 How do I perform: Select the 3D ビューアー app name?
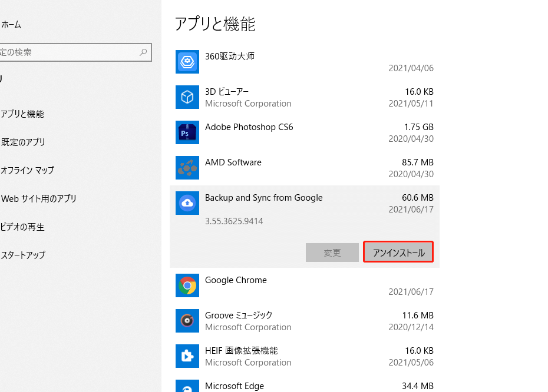pos(227,91)
